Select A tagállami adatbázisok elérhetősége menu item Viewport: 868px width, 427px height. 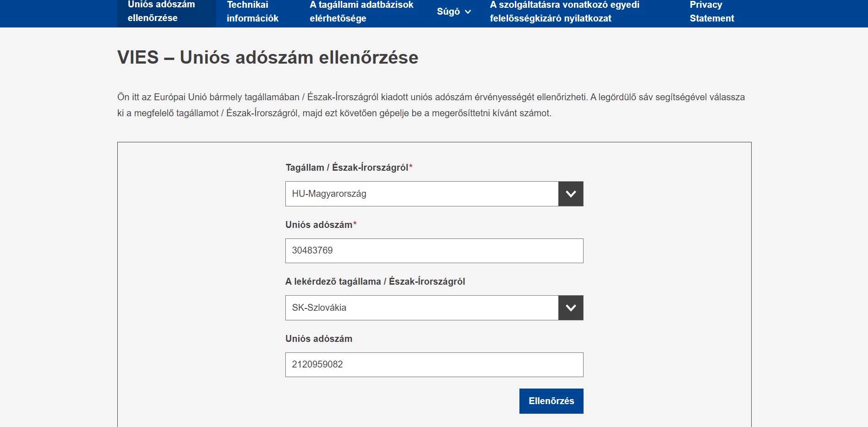361,11
